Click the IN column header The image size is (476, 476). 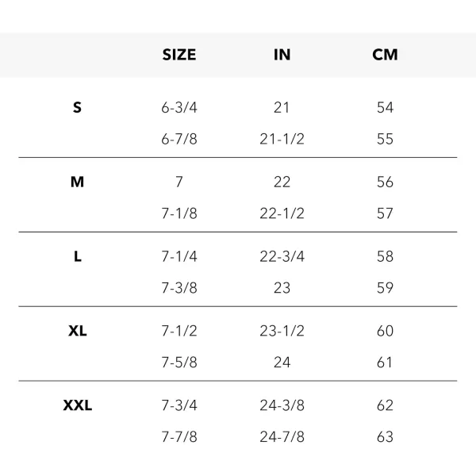tap(282, 55)
